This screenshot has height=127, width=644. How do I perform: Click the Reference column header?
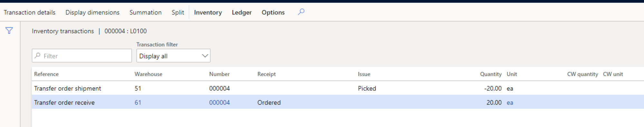(x=46, y=74)
